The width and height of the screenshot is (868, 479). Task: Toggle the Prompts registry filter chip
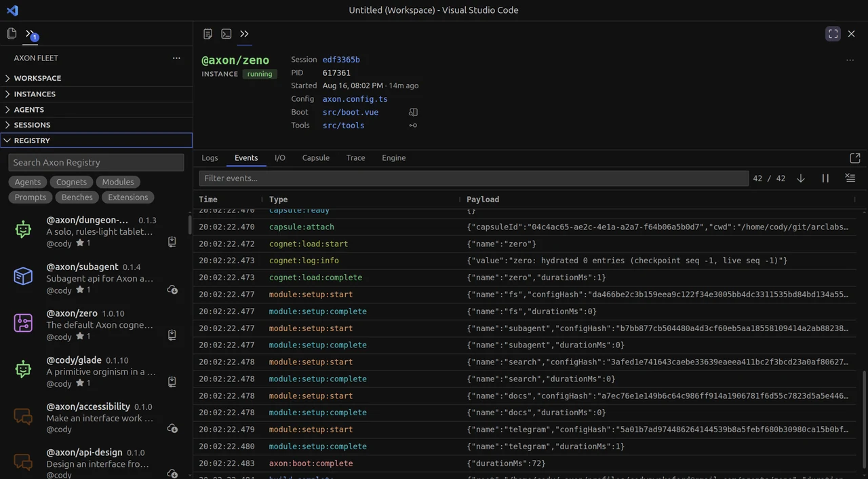coord(31,197)
